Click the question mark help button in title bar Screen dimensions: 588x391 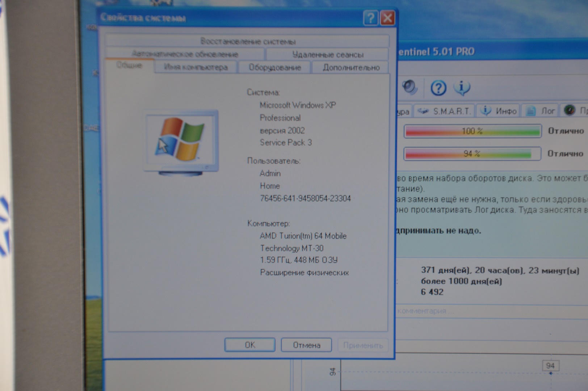coord(371,18)
